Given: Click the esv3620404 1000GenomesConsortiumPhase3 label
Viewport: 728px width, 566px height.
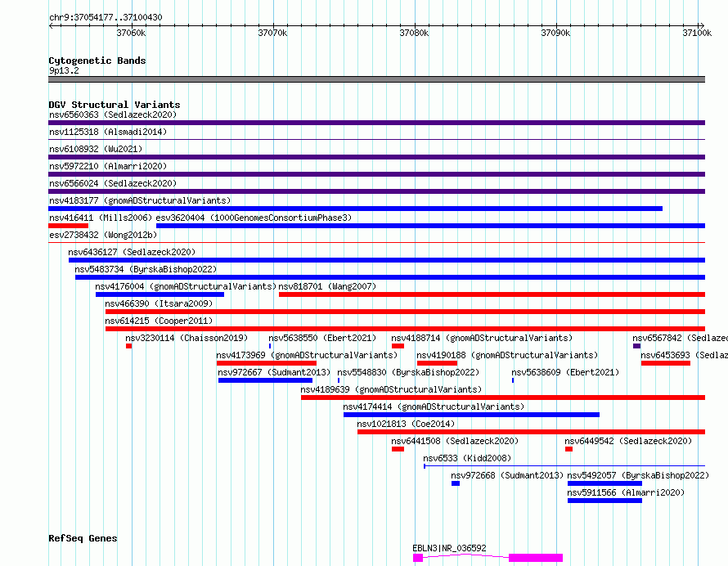Looking at the screenshot, I should coord(254,218).
